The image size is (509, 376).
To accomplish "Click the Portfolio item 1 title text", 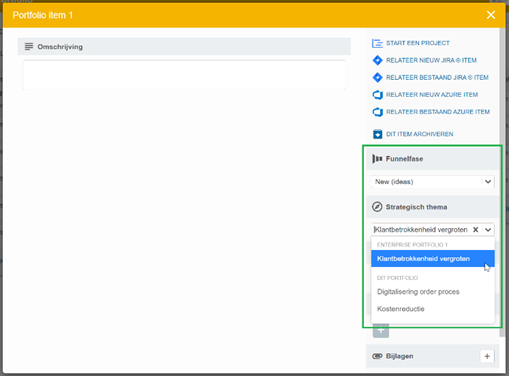I will pyautogui.click(x=43, y=15).
